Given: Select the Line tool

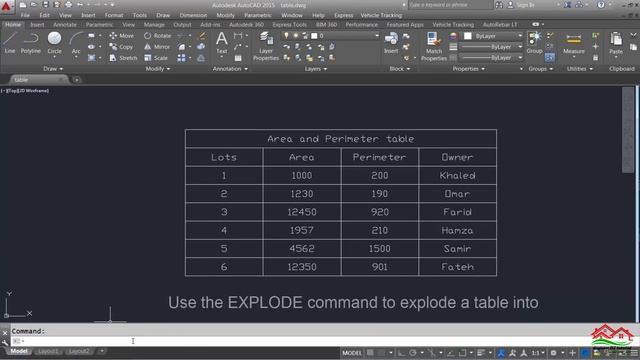Looking at the screenshot, I should click(x=10, y=43).
